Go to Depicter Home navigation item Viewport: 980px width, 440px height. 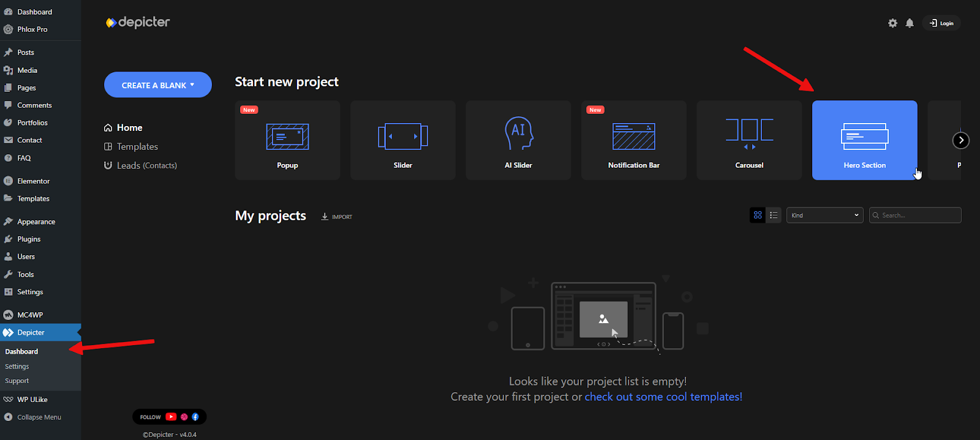123,127
